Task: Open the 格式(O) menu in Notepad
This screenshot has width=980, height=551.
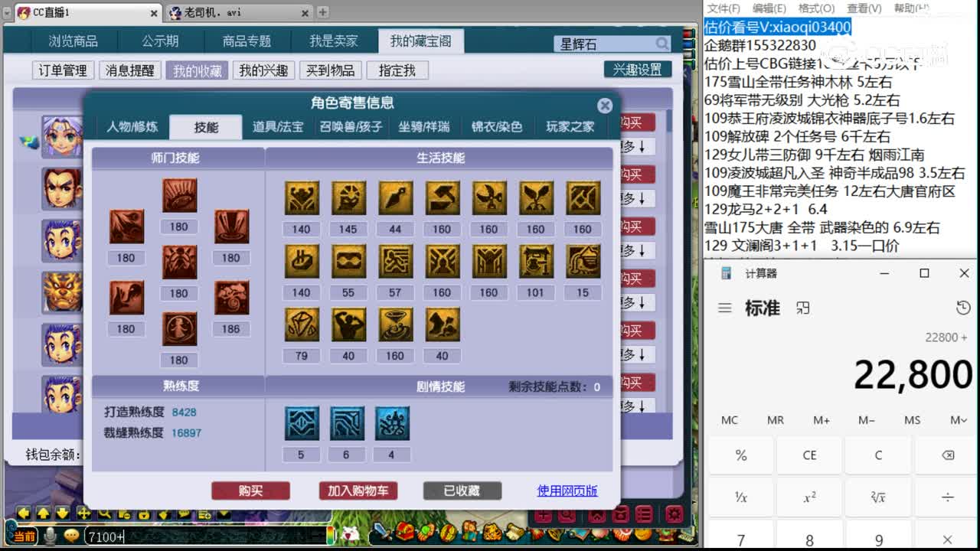Action: (816, 8)
